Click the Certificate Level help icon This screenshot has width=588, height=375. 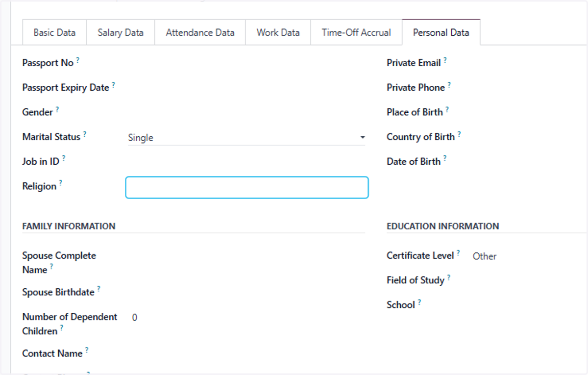pos(458,252)
